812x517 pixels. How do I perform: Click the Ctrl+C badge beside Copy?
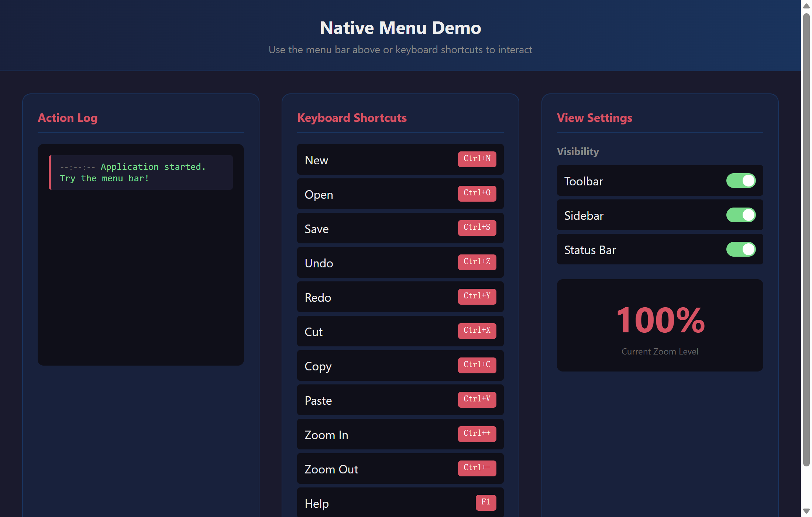pos(477,365)
